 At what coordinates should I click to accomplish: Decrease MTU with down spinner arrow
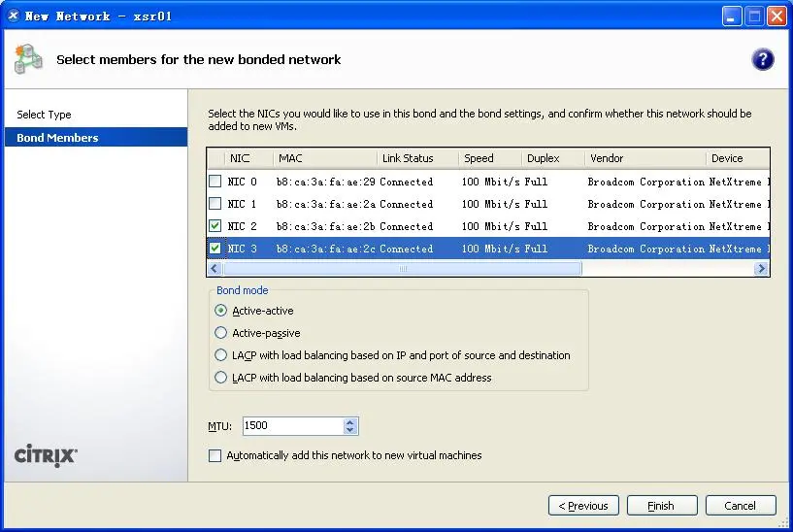350,430
